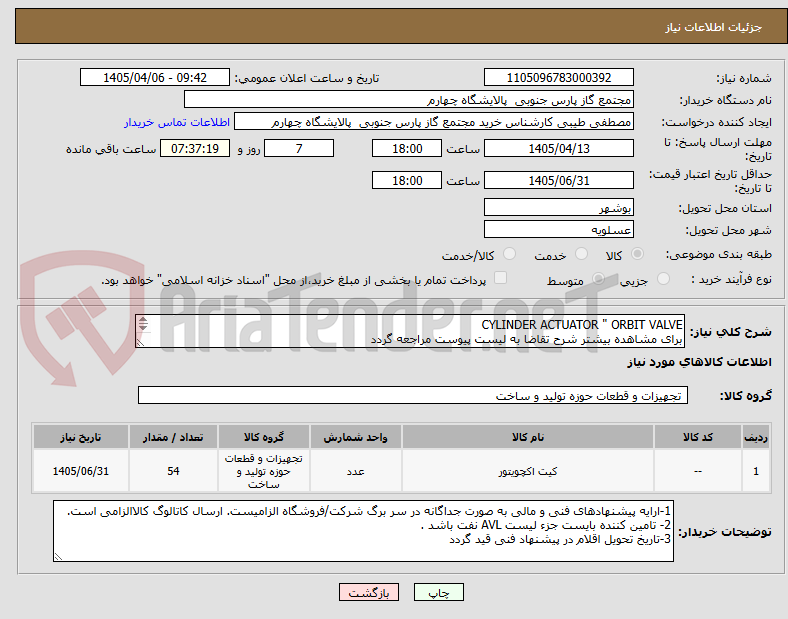Click the quantity cell showing 54
Viewport: 788px width, 619px height.
click(173, 471)
